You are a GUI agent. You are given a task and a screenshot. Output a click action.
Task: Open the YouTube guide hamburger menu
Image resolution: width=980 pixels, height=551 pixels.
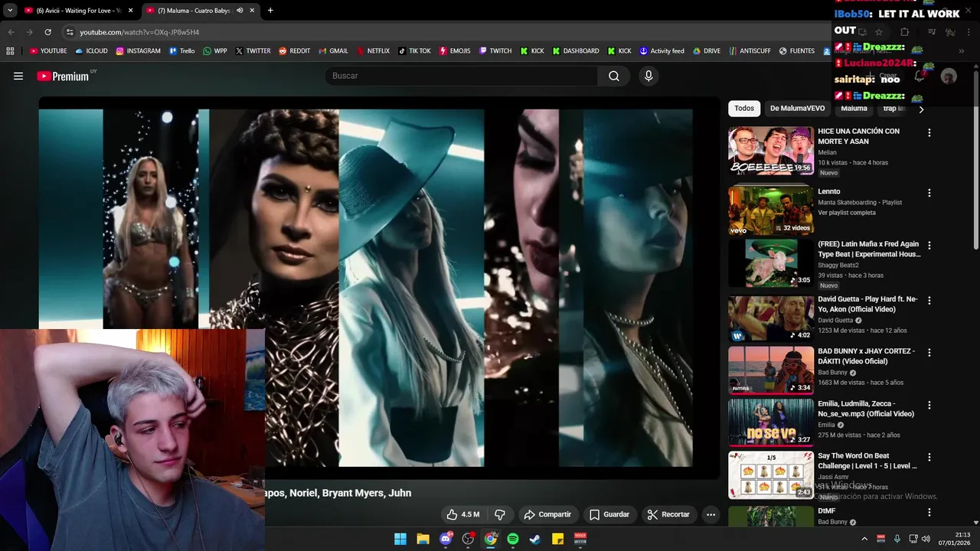pyautogui.click(x=18, y=76)
